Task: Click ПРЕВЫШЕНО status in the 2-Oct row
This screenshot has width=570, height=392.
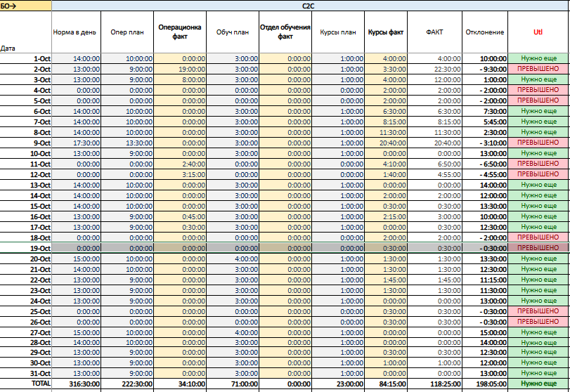Action: pos(538,69)
